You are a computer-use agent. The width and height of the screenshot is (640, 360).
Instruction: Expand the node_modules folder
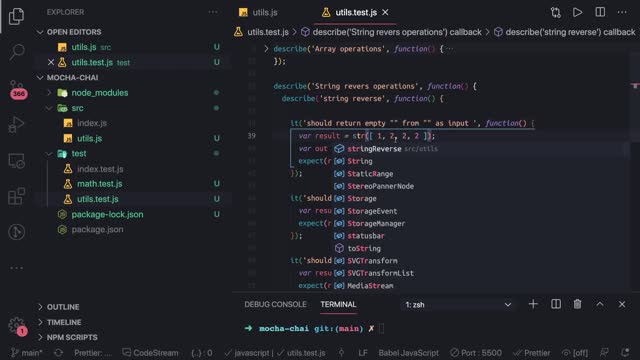(x=100, y=93)
